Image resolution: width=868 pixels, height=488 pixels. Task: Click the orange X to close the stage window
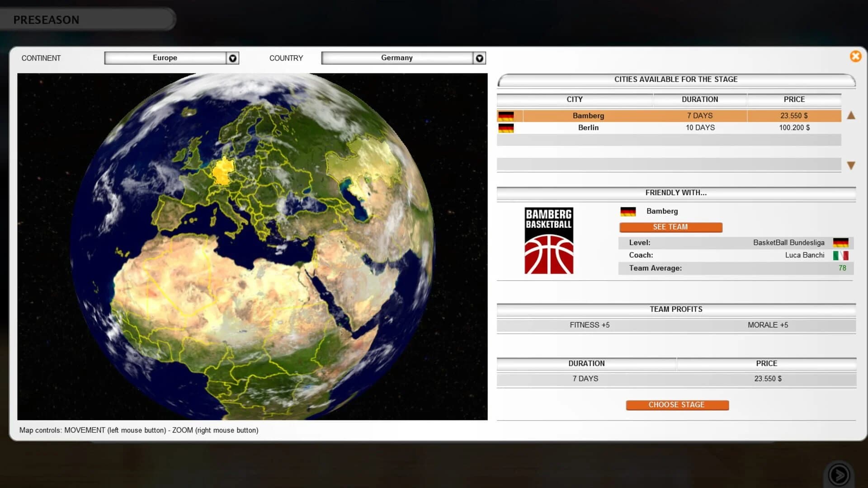coord(855,56)
